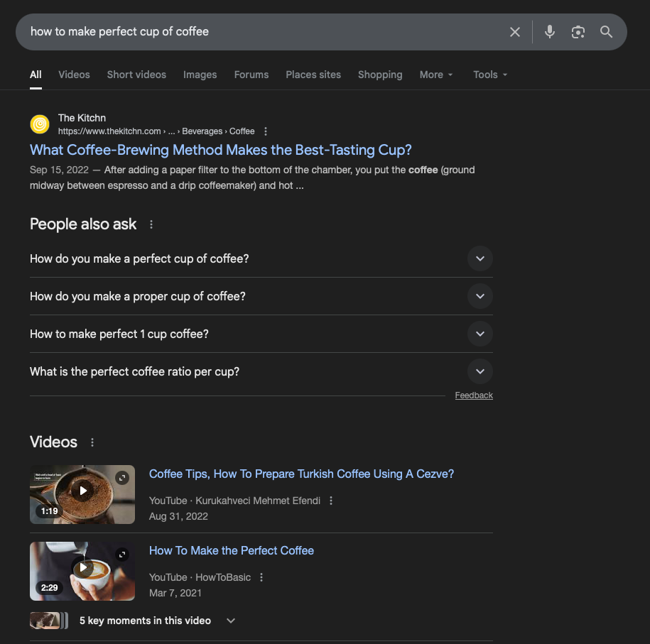Click the magnifying glass search icon
The width and height of the screenshot is (650, 644).
point(606,32)
